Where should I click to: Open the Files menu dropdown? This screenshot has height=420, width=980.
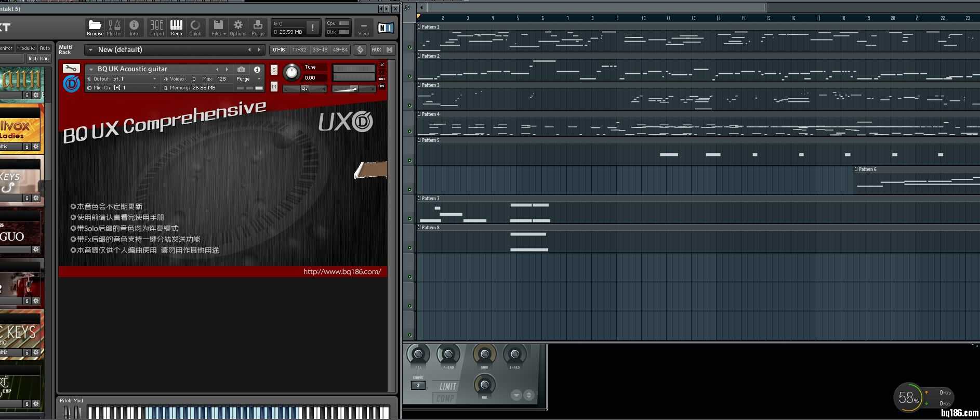pos(218,28)
